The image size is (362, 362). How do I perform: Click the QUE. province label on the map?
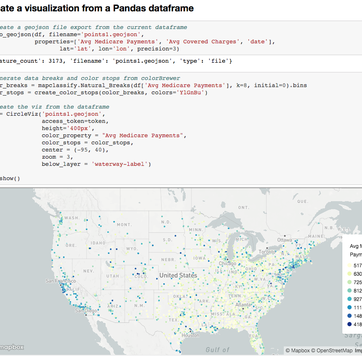pos(302,201)
